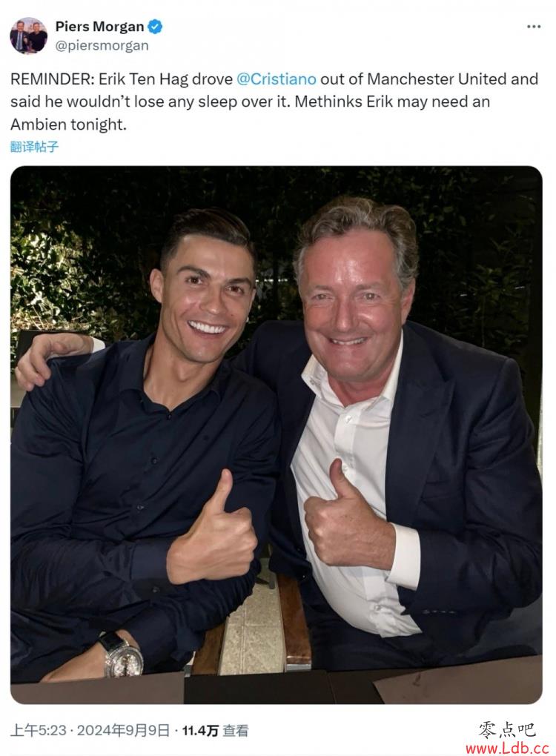Open the three-dot more options menu
The image size is (556, 756).
[x=533, y=27]
